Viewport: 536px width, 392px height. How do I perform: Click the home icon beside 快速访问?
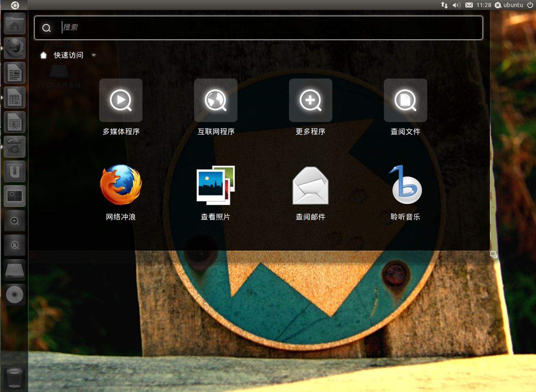tap(44, 55)
